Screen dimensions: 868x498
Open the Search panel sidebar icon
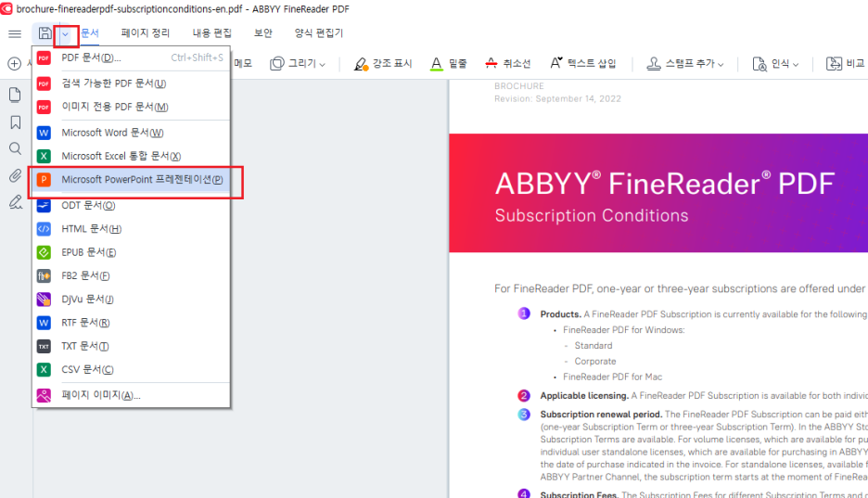coord(16,148)
